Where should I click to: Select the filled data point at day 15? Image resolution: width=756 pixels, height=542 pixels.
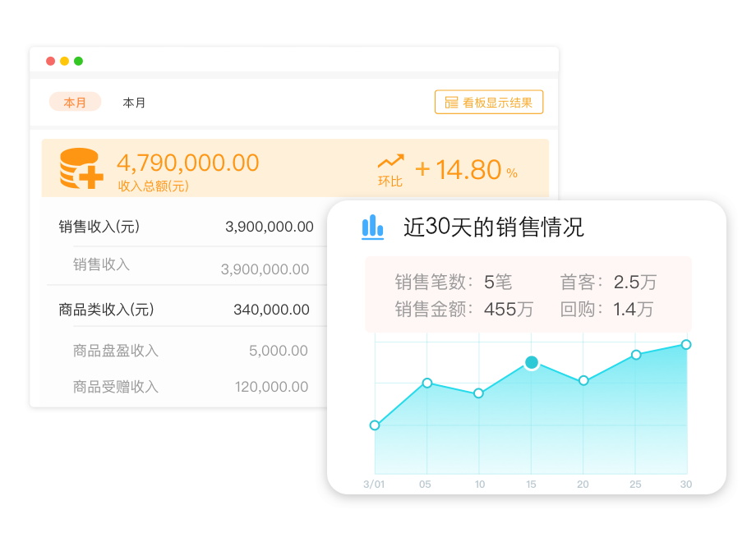pyautogui.click(x=532, y=362)
